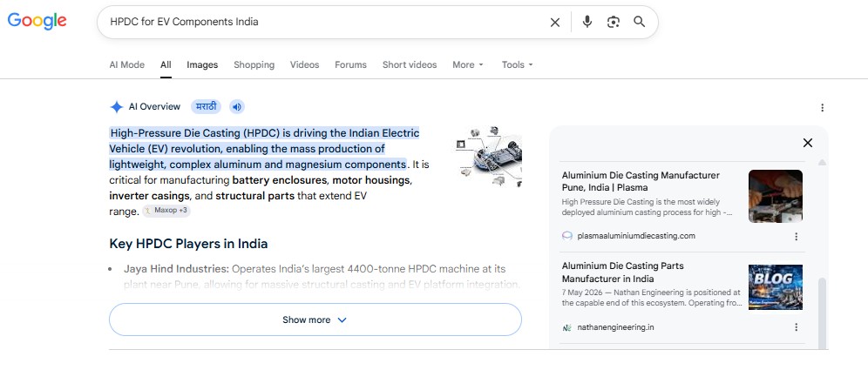Switch overview language to मराठी

(x=206, y=107)
